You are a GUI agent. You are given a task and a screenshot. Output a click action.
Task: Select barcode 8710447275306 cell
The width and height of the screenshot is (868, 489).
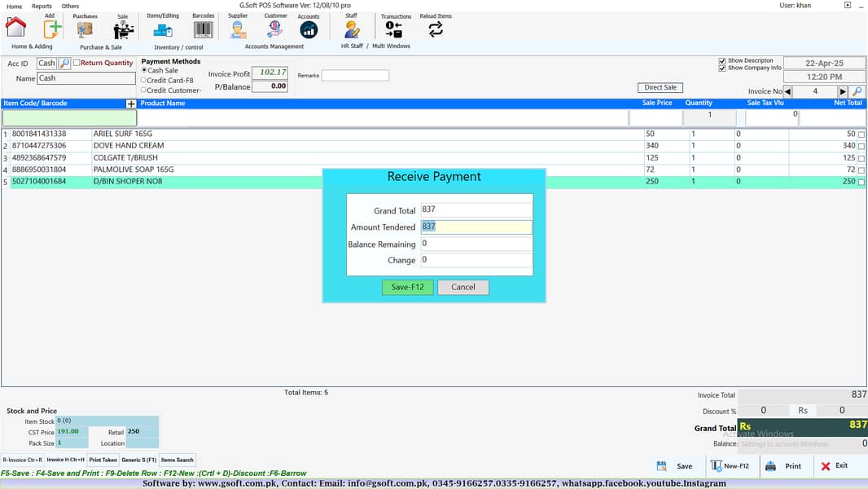[x=51, y=146]
